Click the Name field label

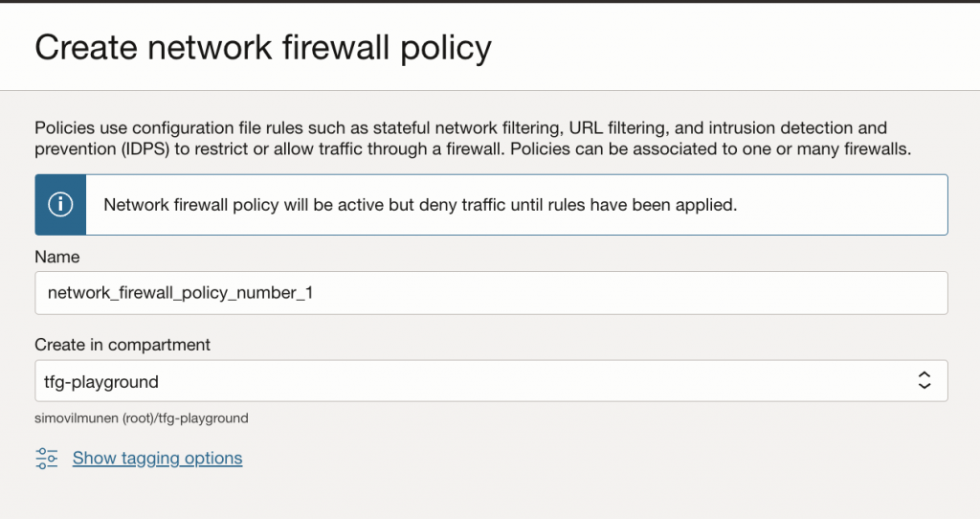coord(56,257)
